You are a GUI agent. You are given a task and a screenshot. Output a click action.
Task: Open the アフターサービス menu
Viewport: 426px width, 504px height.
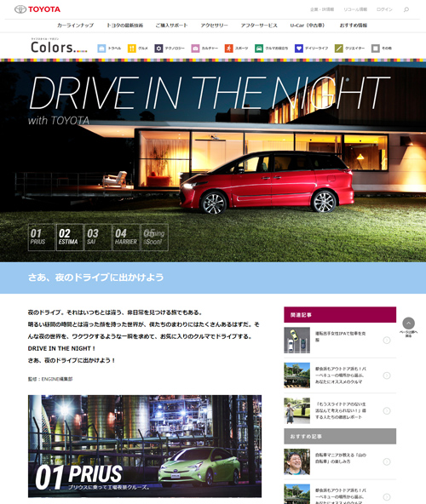pyautogui.click(x=259, y=26)
